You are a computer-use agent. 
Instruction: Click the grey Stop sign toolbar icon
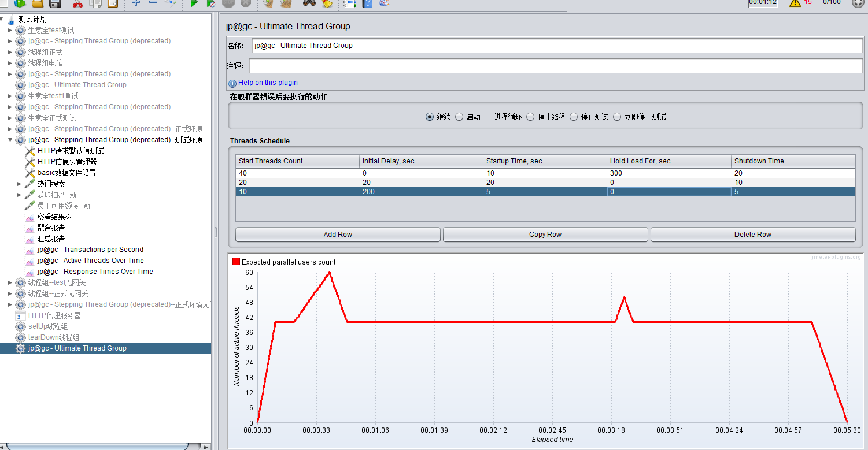[228, 3]
